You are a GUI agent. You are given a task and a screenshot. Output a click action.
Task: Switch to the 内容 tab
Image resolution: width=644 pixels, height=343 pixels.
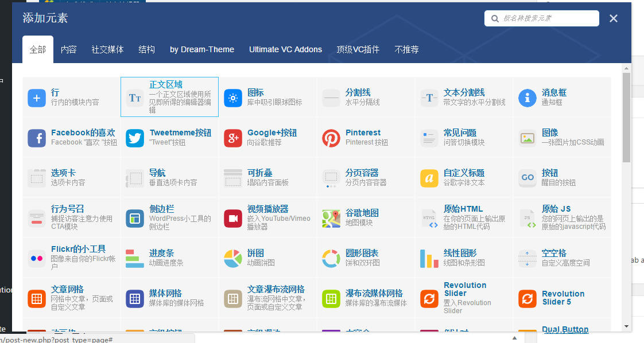tap(69, 49)
